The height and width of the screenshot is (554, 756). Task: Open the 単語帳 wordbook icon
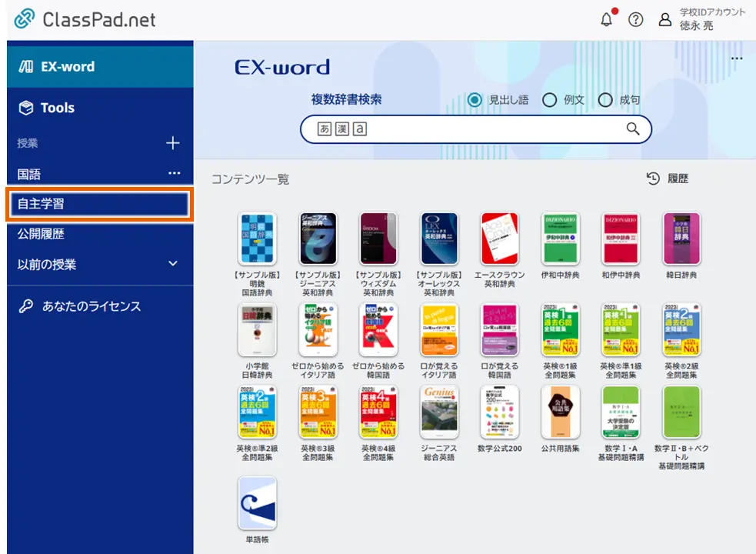coord(257,503)
